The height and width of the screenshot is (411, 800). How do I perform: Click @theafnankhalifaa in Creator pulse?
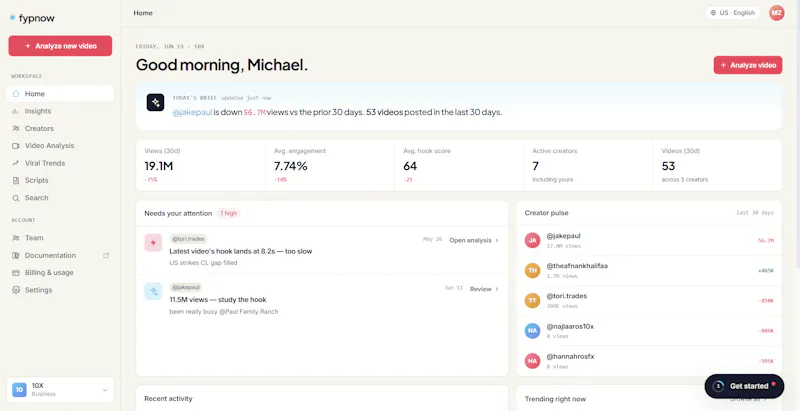577,266
